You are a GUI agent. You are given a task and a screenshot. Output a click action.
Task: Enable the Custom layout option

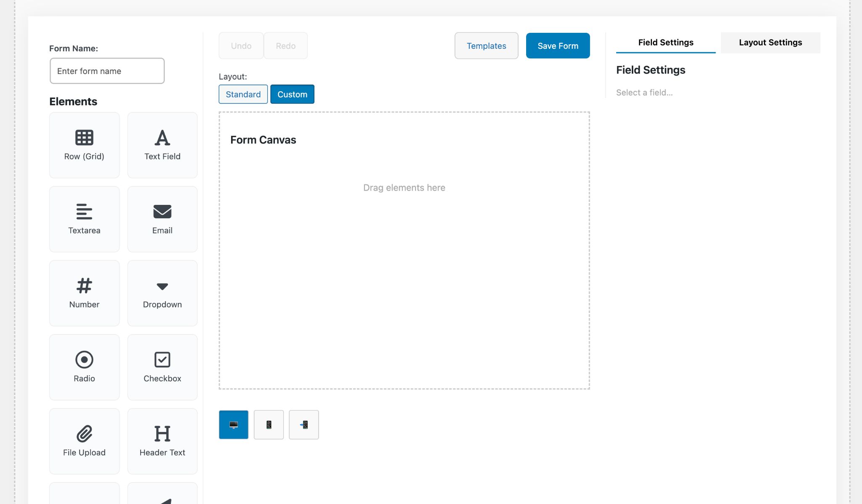coord(292,94)
